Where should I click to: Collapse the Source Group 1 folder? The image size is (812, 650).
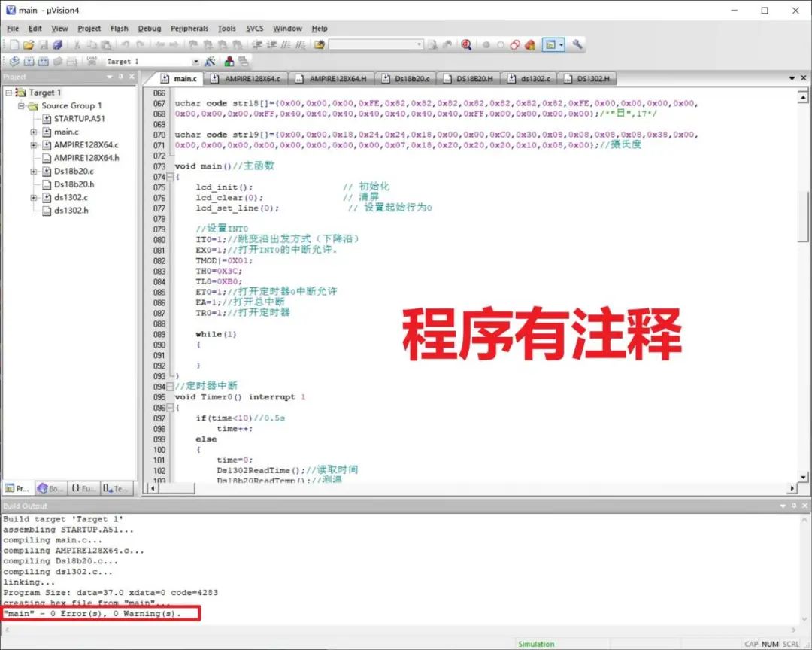pos(21,106)
